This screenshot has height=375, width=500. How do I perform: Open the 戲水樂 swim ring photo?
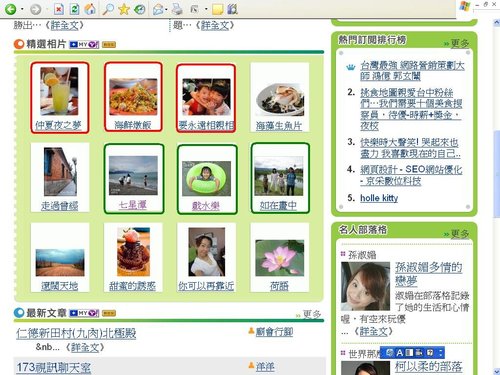pyautogui.click(x=206, y=178)
